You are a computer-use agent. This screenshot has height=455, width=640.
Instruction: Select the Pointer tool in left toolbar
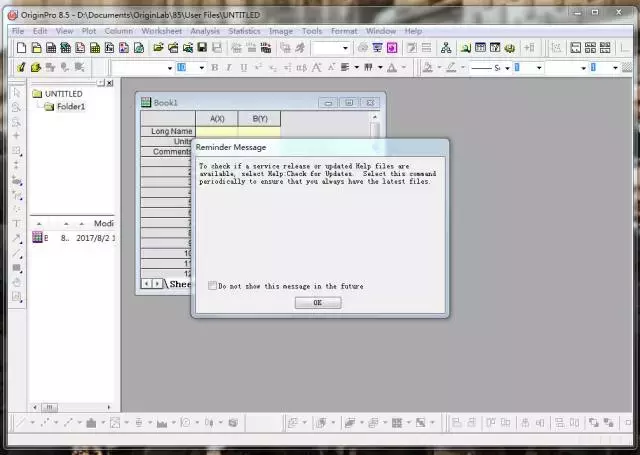pyautogui.click(x=17, y=93)
